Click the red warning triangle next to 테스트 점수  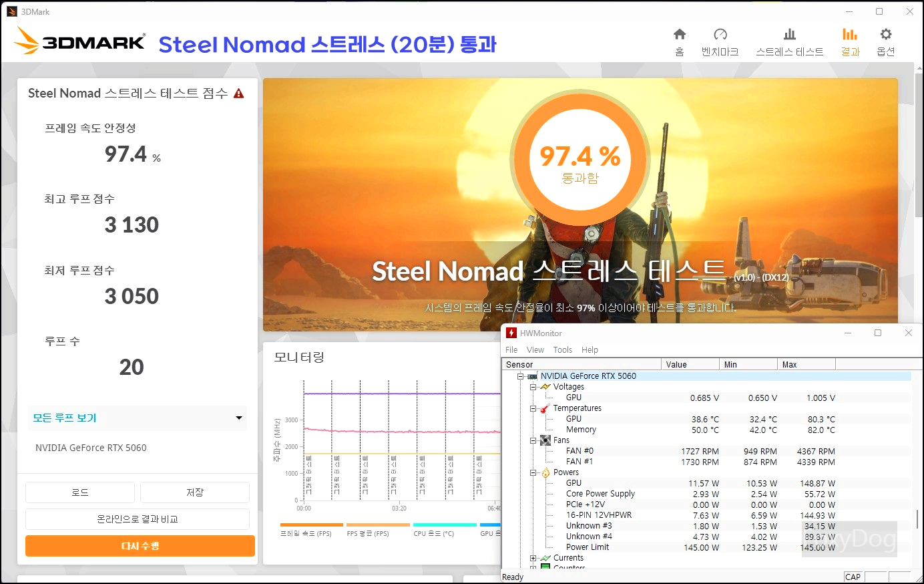coord(238,94)
